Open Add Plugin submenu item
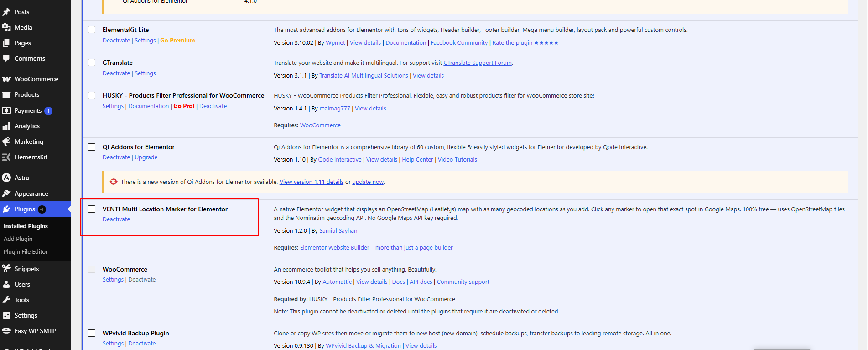Image resolution: width=868 pixels, height=350 pixels. [18, 239]
